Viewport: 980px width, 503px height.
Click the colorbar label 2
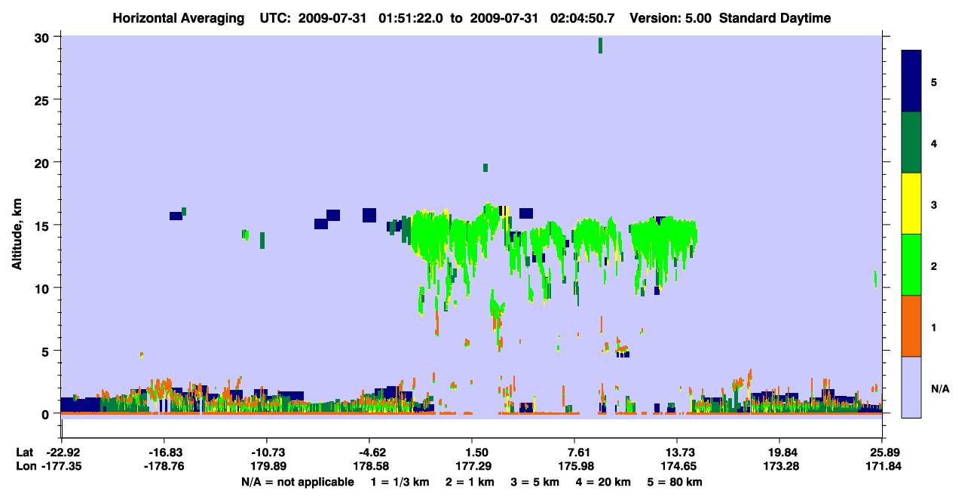[934, 265]
